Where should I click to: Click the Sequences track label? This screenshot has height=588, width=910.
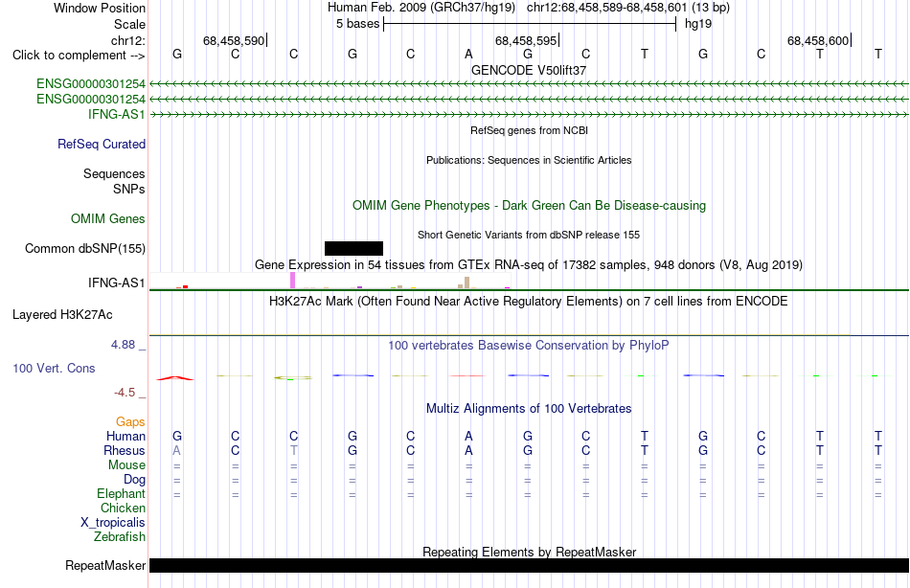114,173
